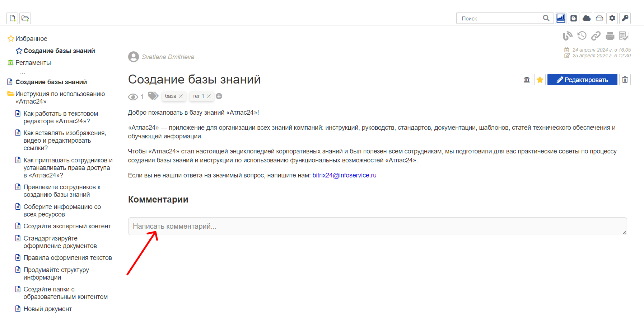Open «Создайте экспертный контент» document

(x=67, y=226)
